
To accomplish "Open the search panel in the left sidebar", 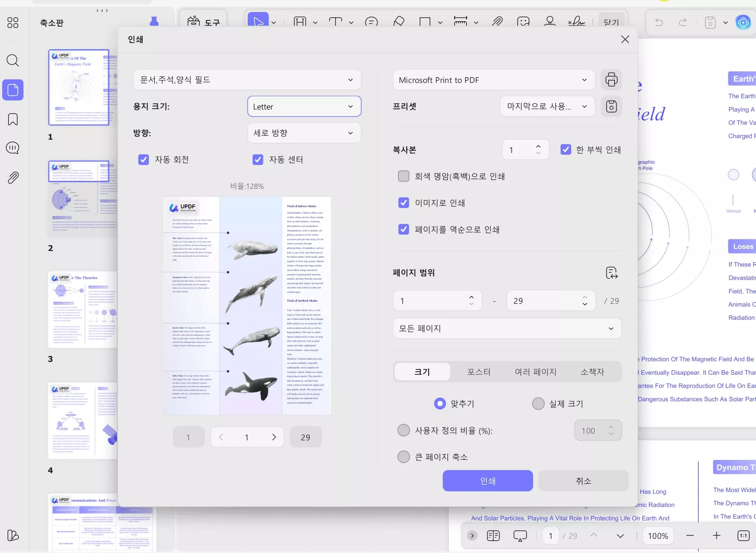I will point(12,60).
